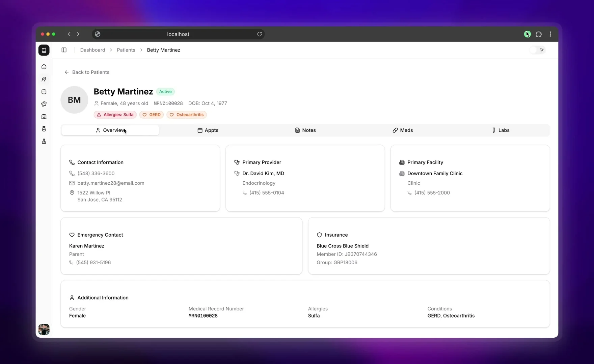This screenshot has width=594, height=364.
Task: Open the hospital facility icon in sidebar
Action: 44,117
